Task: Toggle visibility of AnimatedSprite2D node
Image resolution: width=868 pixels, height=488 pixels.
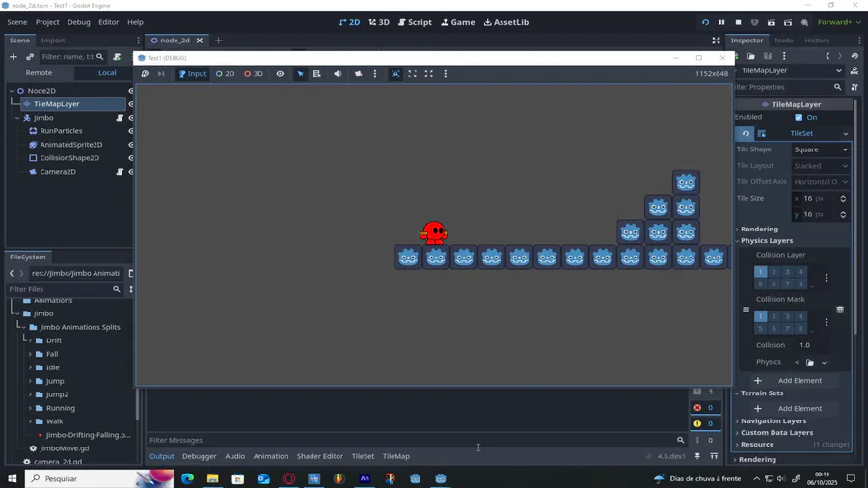Action: click(131, 145)
